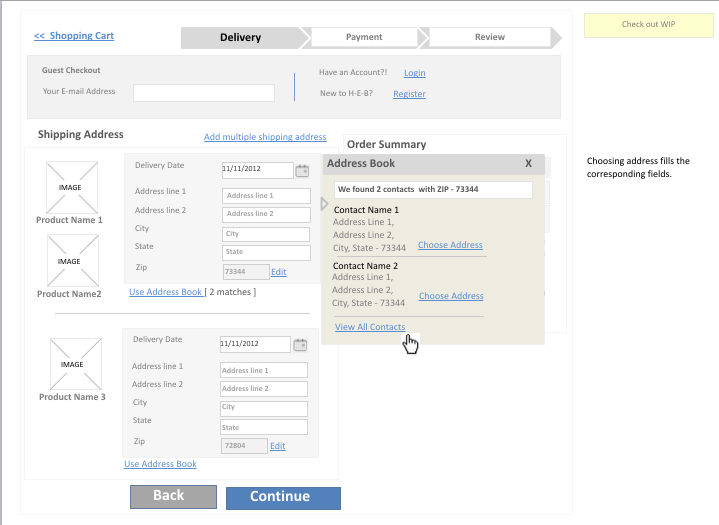Click the Register link
The image size is (719, 525).
(x=409, y=94)
